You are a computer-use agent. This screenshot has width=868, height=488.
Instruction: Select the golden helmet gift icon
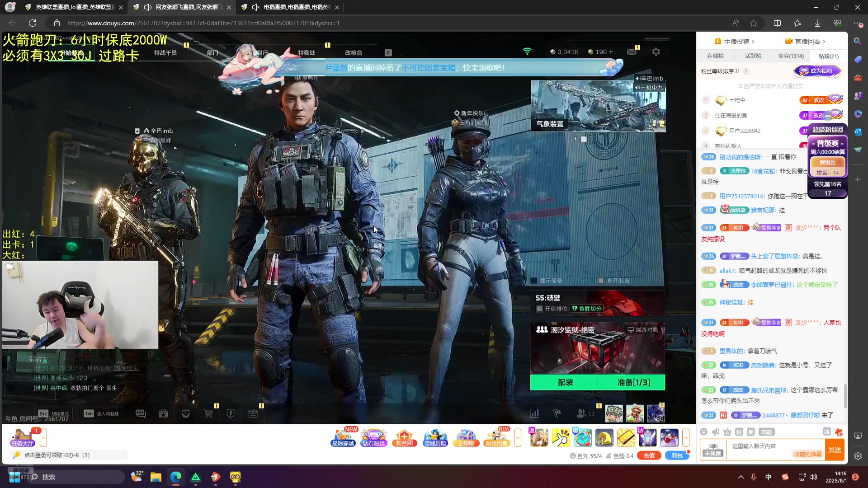[x=604, y=438]
